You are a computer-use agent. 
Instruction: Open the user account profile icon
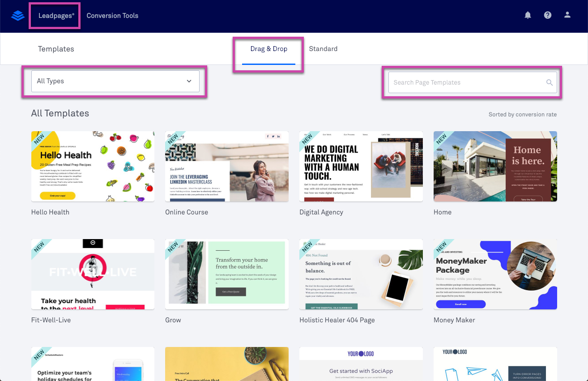[567, 15]
